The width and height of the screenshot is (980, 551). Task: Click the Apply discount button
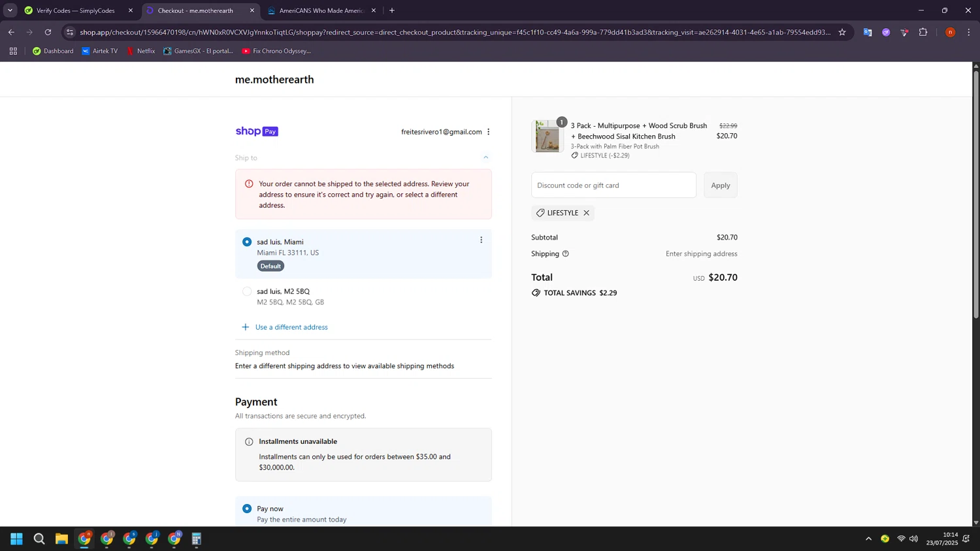point(721,185)
